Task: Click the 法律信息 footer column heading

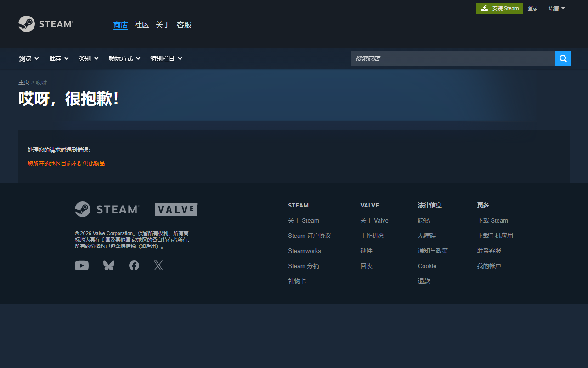Action: [430, 206]
